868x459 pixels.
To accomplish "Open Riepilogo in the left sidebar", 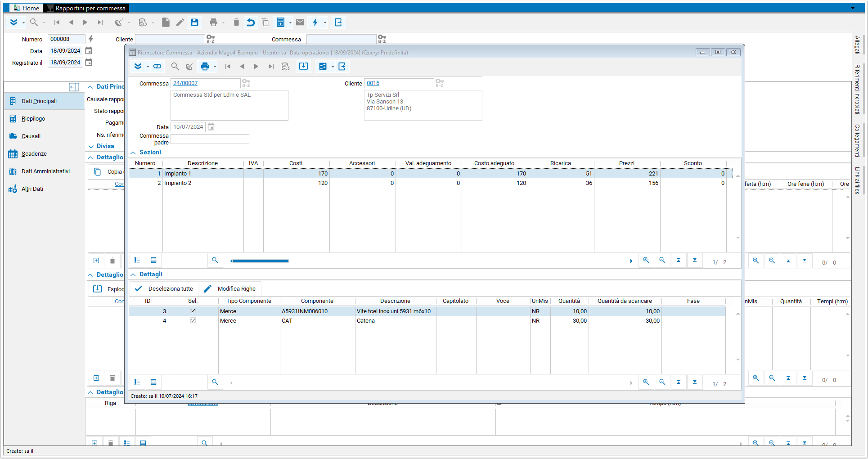I will (x=33, y=119).
